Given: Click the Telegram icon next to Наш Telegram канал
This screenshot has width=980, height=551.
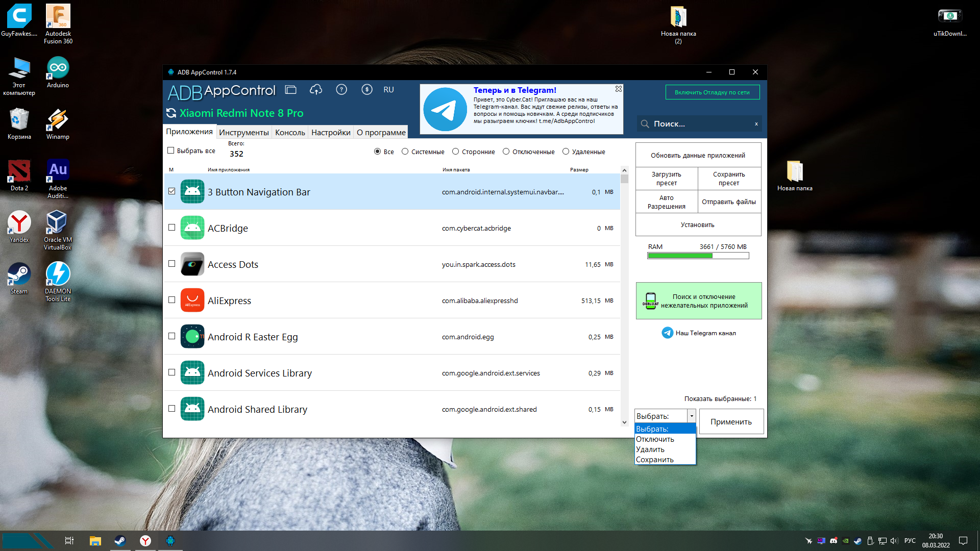Looking at the screenshot, I should (x=667, y=333).
